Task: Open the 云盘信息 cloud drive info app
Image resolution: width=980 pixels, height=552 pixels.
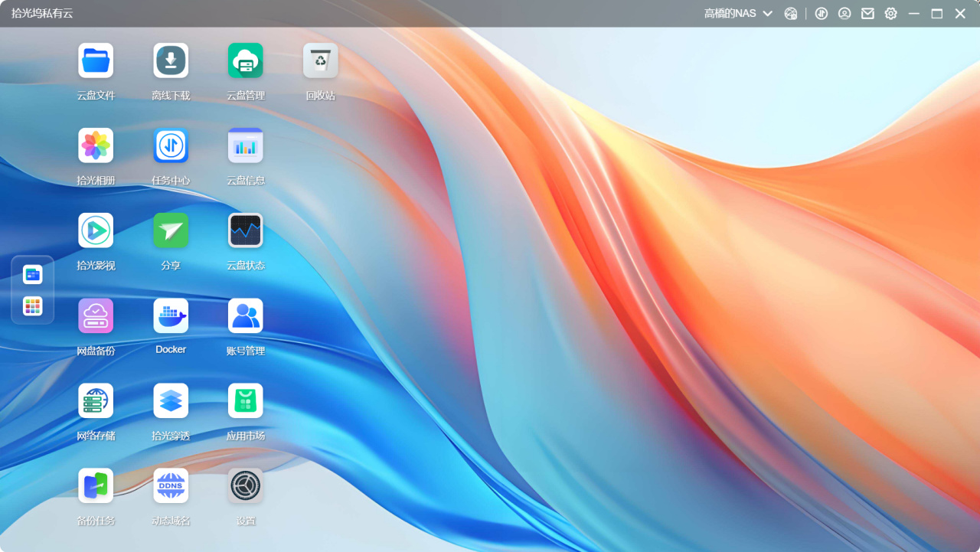Action: click(245, 145)
